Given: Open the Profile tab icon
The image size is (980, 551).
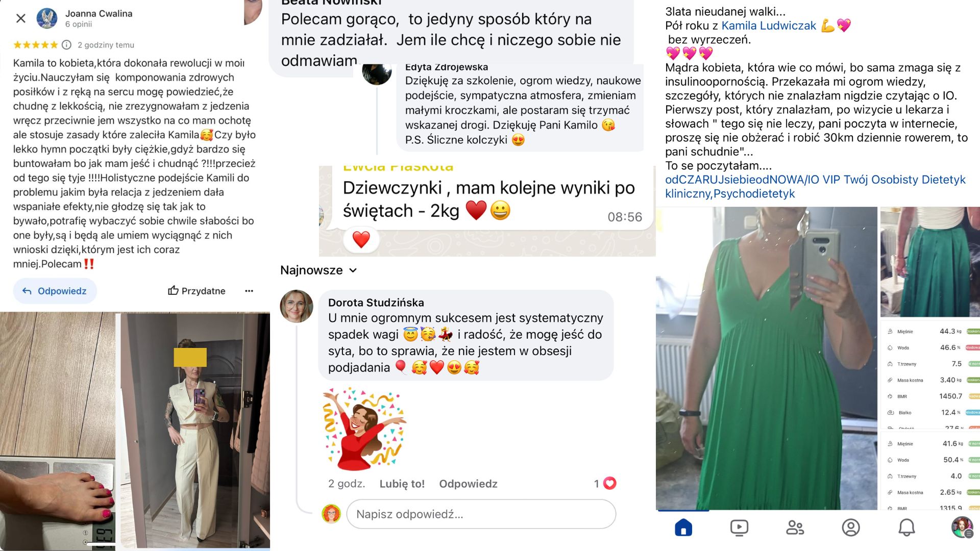Looking at the screenshot, I should click(x=851, y=528).
